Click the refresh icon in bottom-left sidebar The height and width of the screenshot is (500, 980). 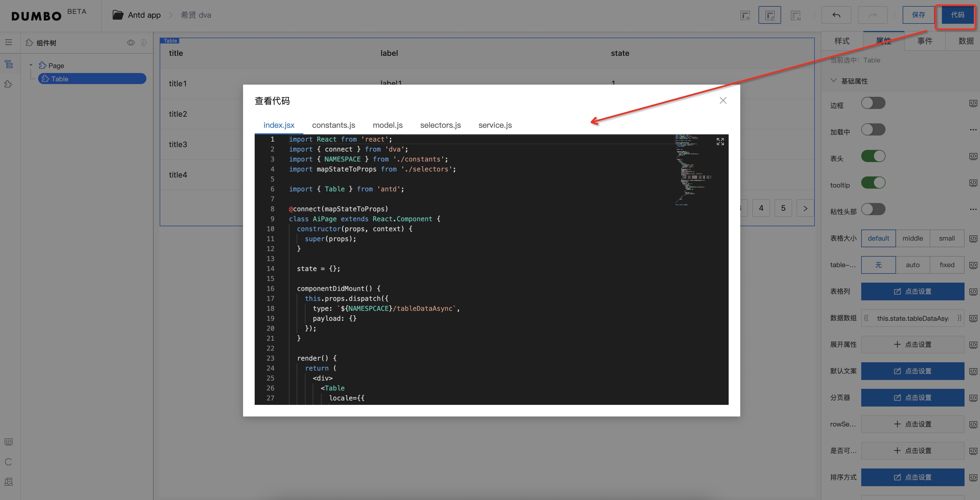[9, 462]
